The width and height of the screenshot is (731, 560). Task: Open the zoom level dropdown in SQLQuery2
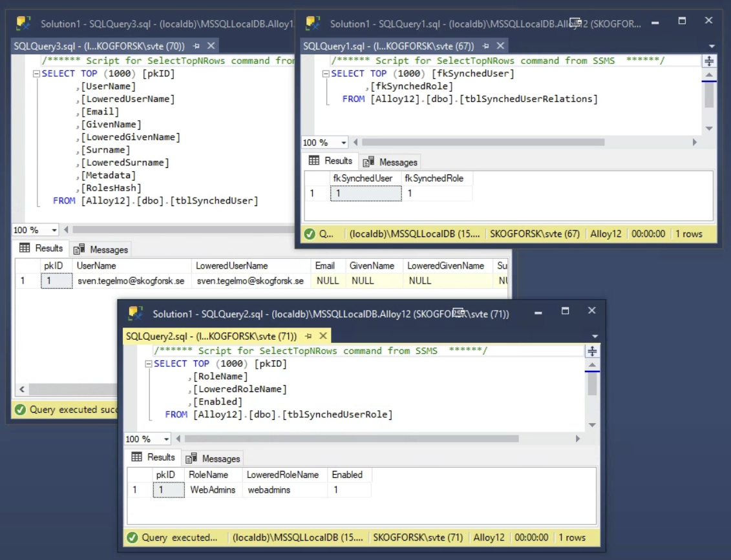[x=165, y=439]
